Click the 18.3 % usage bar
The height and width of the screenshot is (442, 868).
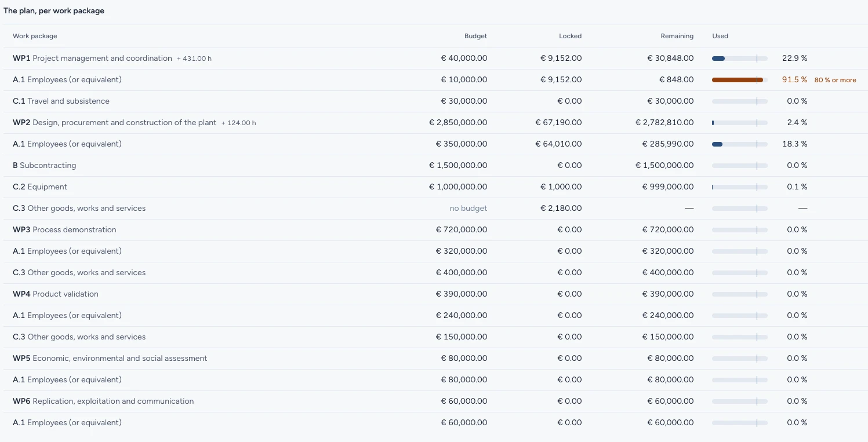tap(740, 144)
